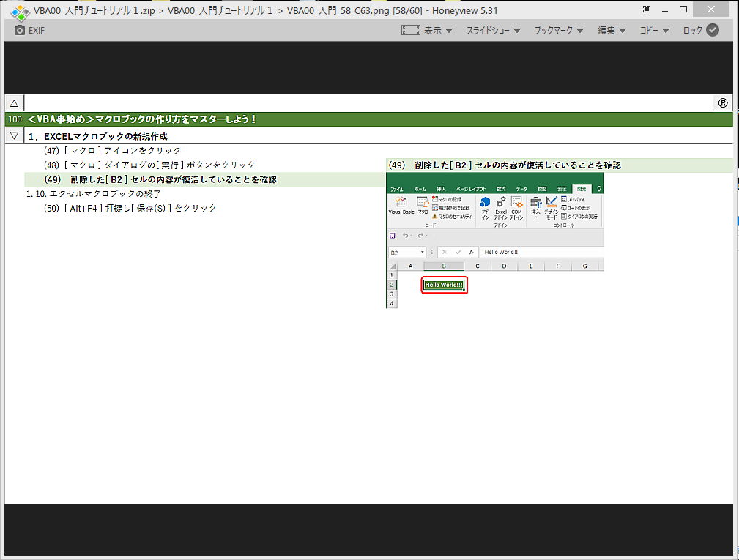Open the 編集 dropdown menu
Screen dimensions: 739x560
pyautogui.click(x=612, y=30)
